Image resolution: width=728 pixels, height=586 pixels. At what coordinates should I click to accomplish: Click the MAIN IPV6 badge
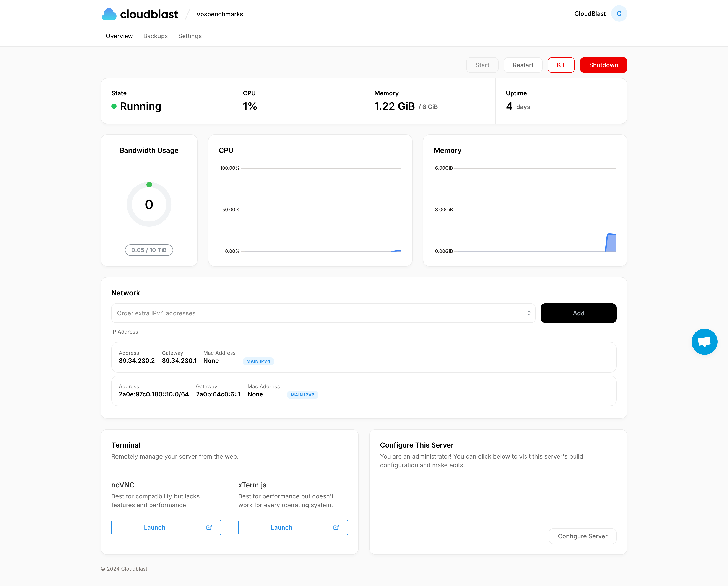pyautogui.click(x=302, y=394)
